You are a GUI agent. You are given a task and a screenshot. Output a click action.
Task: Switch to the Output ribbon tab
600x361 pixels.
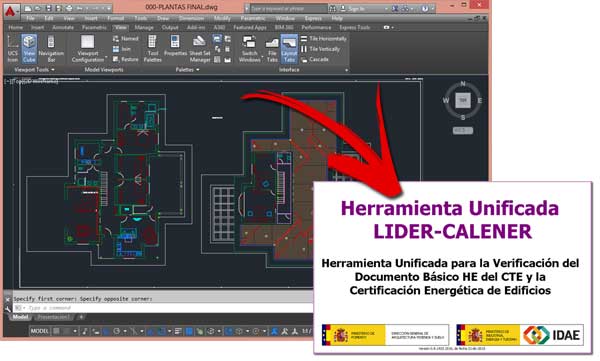pos(170,28)
